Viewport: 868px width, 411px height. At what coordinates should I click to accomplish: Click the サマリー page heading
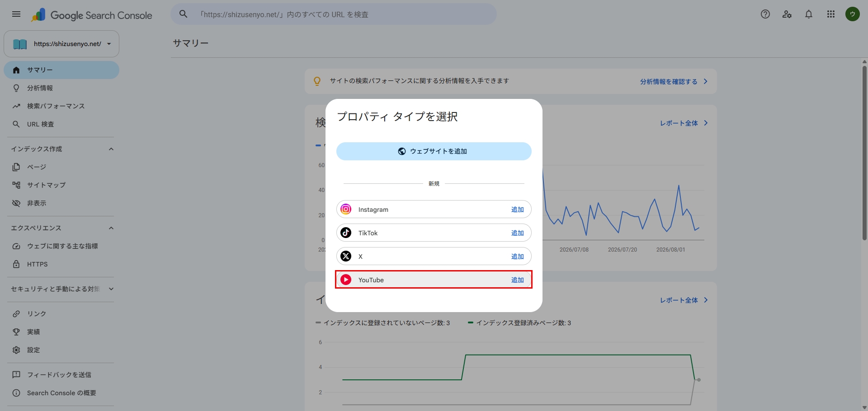point(190,43)
